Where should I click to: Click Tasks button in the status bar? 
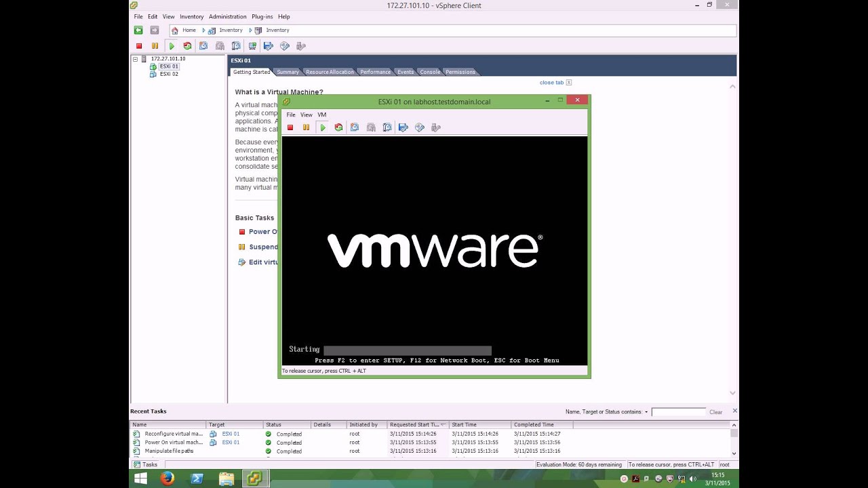146,465
